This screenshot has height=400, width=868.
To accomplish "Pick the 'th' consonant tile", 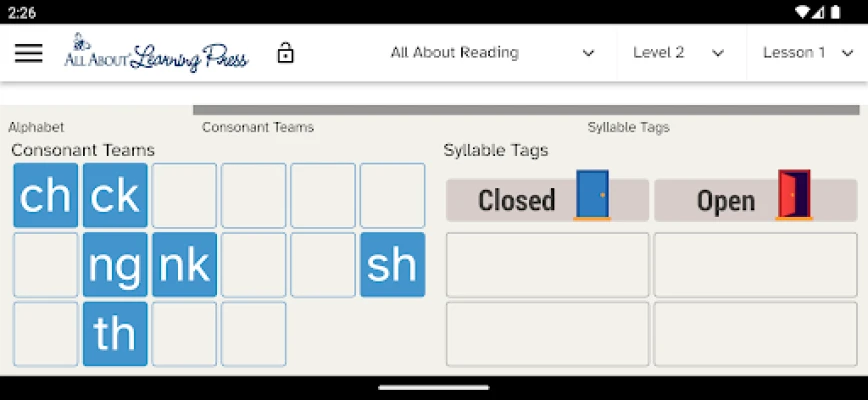I will pyautogui.click(x=115, y=334).
